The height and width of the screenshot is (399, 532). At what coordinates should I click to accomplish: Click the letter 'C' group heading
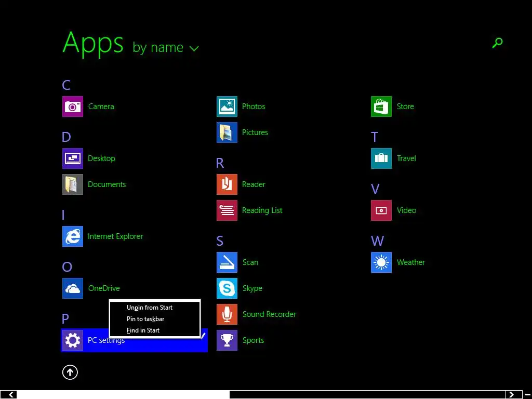click(66, 85)
